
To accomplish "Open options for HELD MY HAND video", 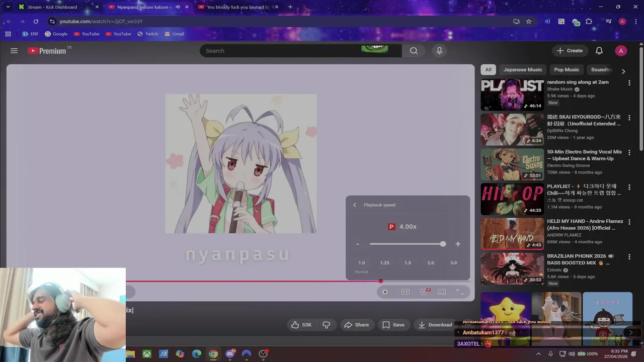I will [x=629, y=221].
